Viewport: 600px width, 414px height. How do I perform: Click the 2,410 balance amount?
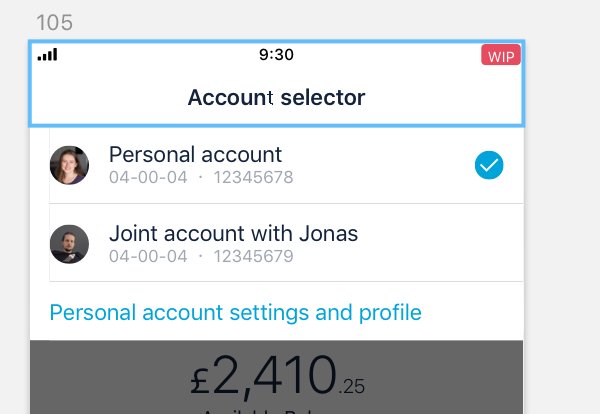click(273, 377)
